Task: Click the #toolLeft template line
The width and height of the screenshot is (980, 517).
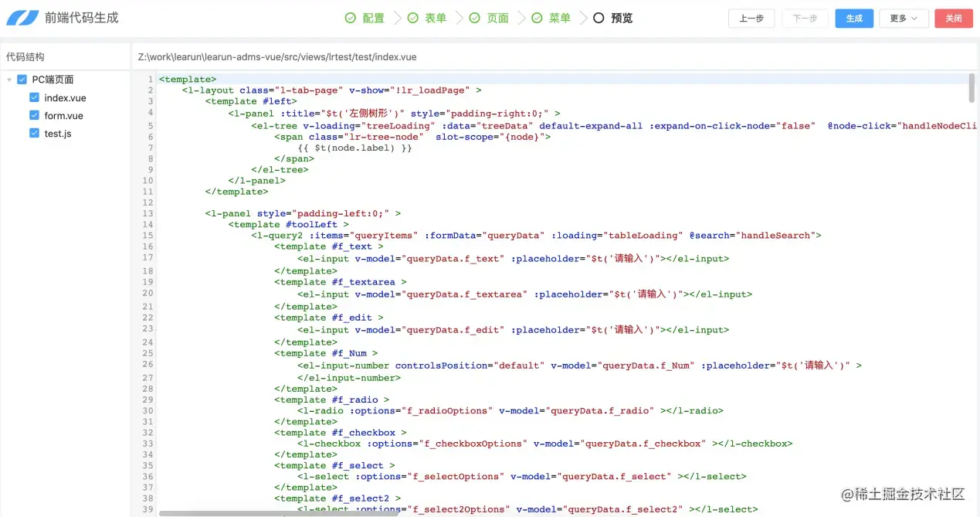Action: (289, 224)
